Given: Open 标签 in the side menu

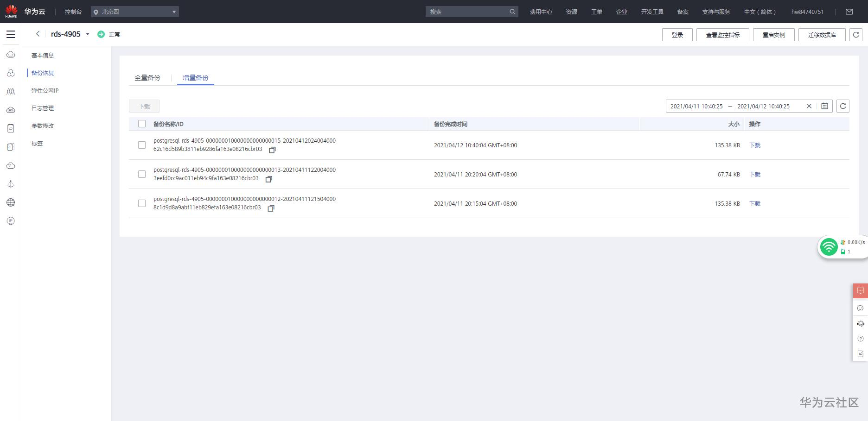Looking at the screenshot, I should click(37, 143).
